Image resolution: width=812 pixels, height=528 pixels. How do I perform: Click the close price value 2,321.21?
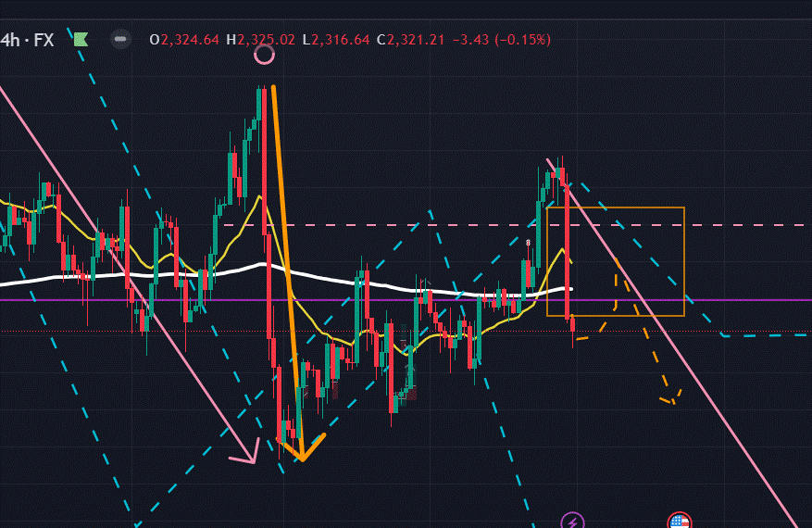point(416,39)
